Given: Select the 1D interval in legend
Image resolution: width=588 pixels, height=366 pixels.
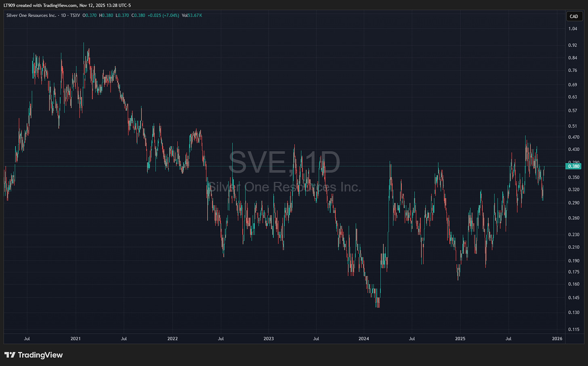Looking at the screenshot, I should click(x=63, y=15).
